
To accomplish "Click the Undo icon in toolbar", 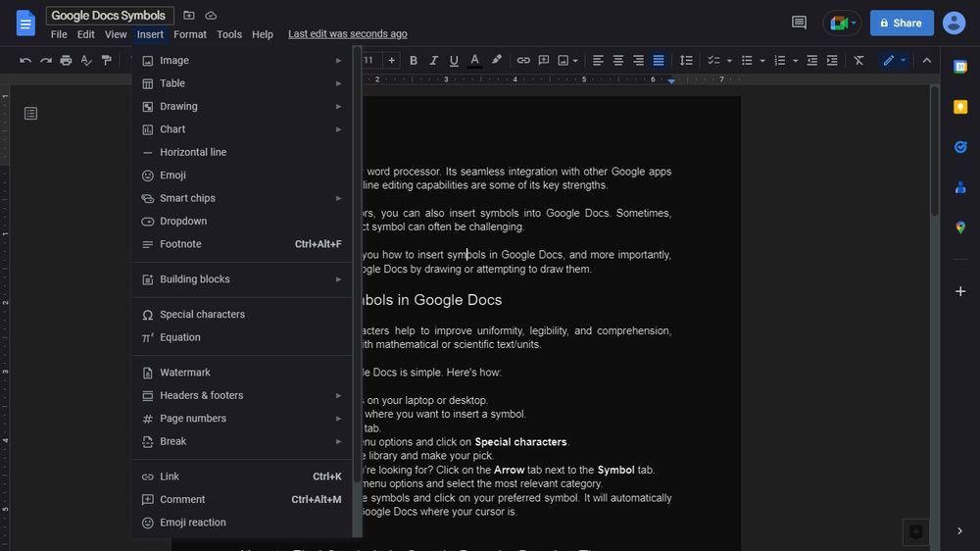I will (25, 61).
